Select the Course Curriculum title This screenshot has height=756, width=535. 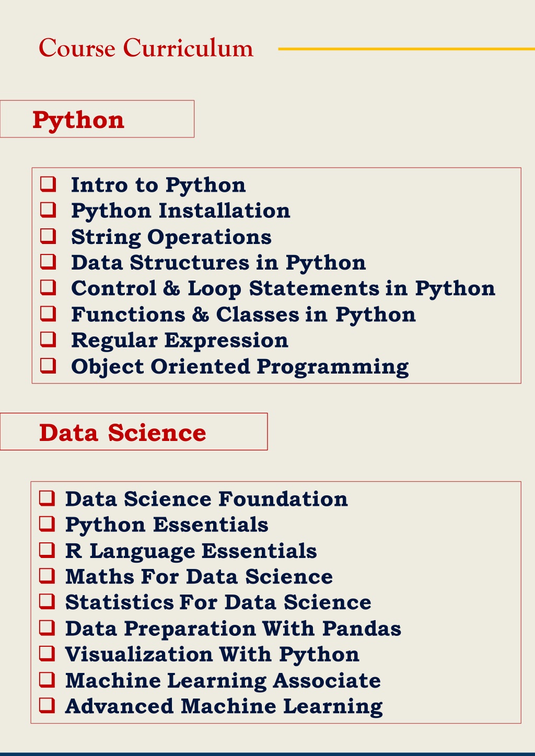pos(146,48)
